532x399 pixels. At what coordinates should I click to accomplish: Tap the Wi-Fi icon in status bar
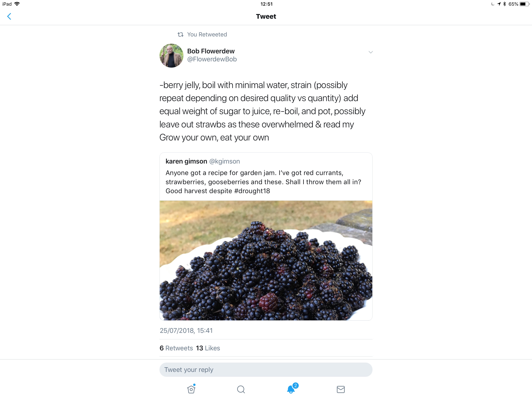[x=17, y=4]
